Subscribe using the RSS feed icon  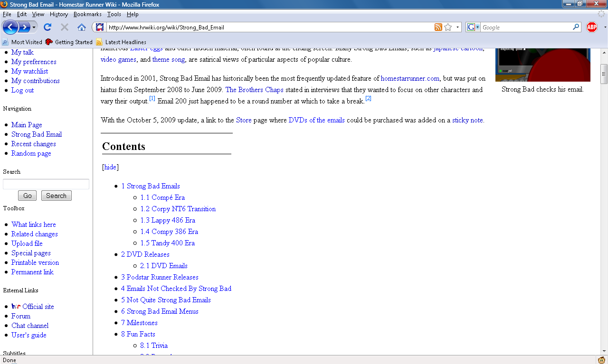(438, 27)
